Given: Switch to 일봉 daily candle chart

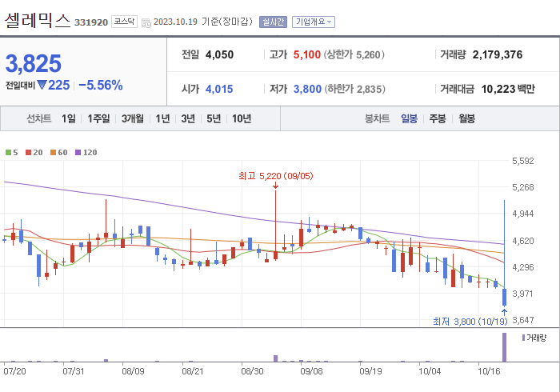Looking at the screenshot, I should [409, 118].
